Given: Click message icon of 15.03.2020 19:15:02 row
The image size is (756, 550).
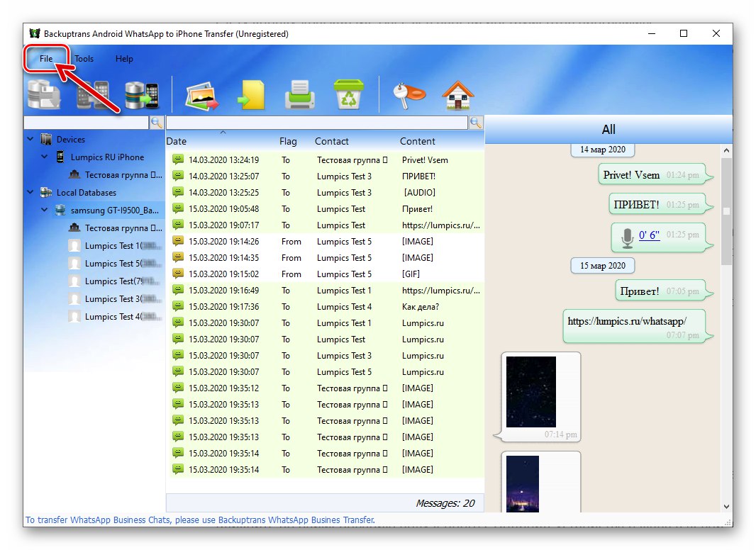Looking at the screenshot, I should point(178,274).
